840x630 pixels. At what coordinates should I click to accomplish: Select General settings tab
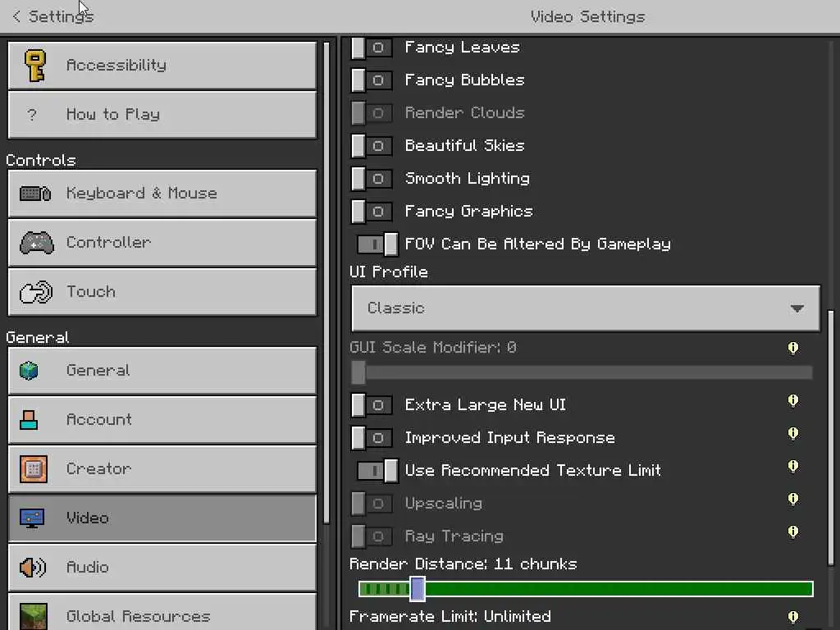click(162, 371)
